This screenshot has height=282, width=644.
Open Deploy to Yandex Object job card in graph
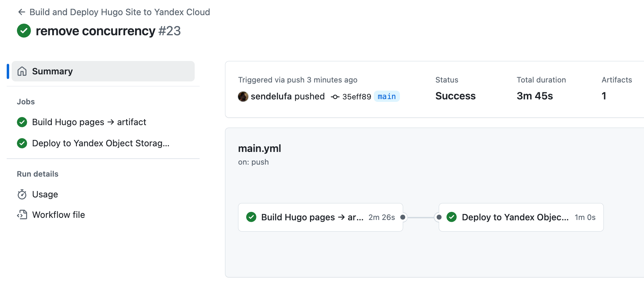521,217
